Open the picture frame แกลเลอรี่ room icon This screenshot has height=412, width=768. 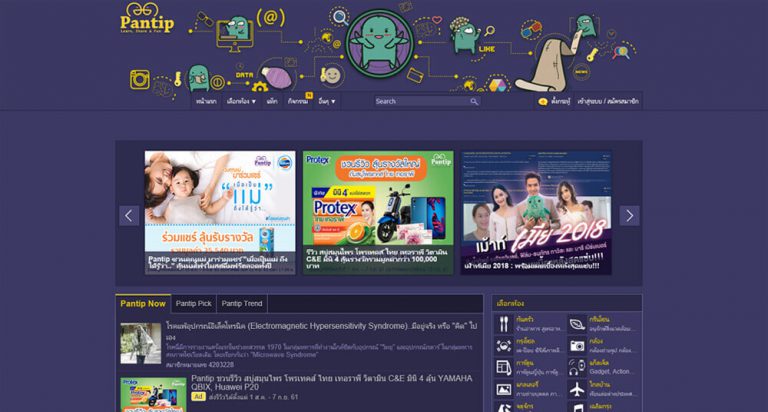click(x=504, y=389)
